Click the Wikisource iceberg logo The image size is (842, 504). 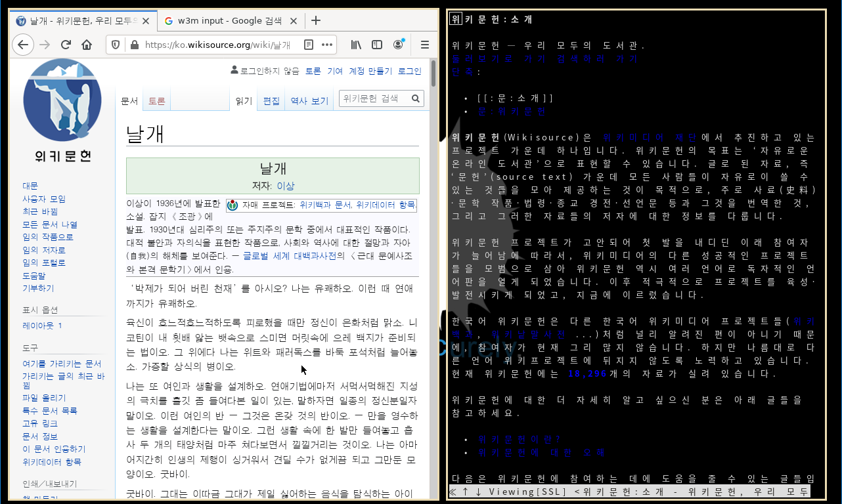pyautogui.click(x=62, y=100)
